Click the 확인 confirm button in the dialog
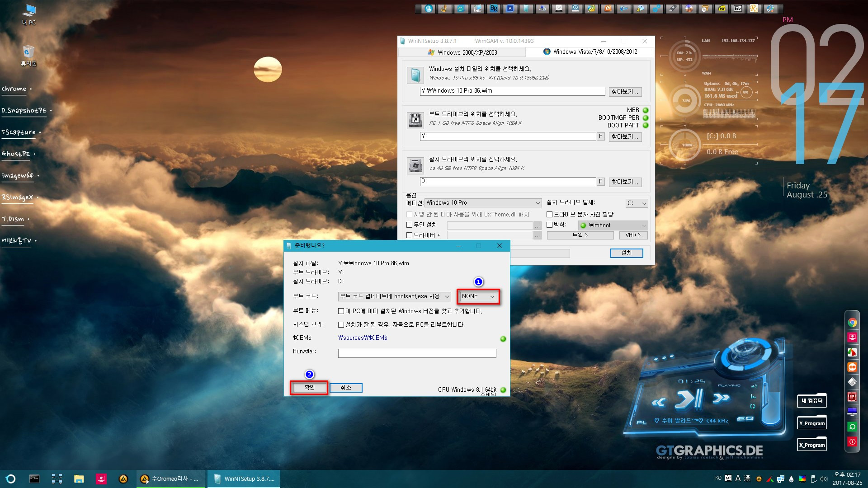The width and height of the screenshot is (868, 488). coord(309,388)
